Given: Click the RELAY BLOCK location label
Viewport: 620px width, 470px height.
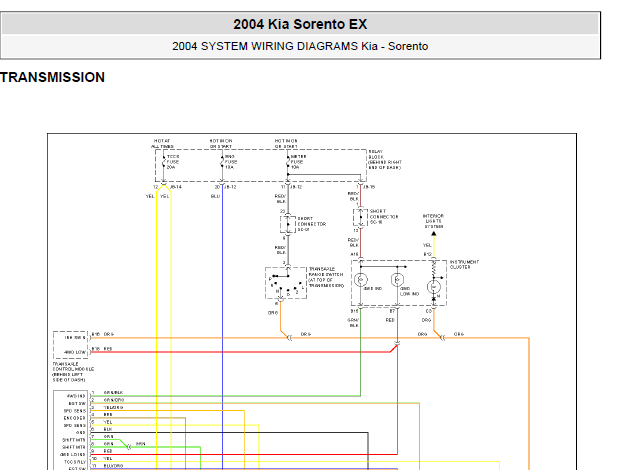Looking at the screenshot, I should [385, 160].
